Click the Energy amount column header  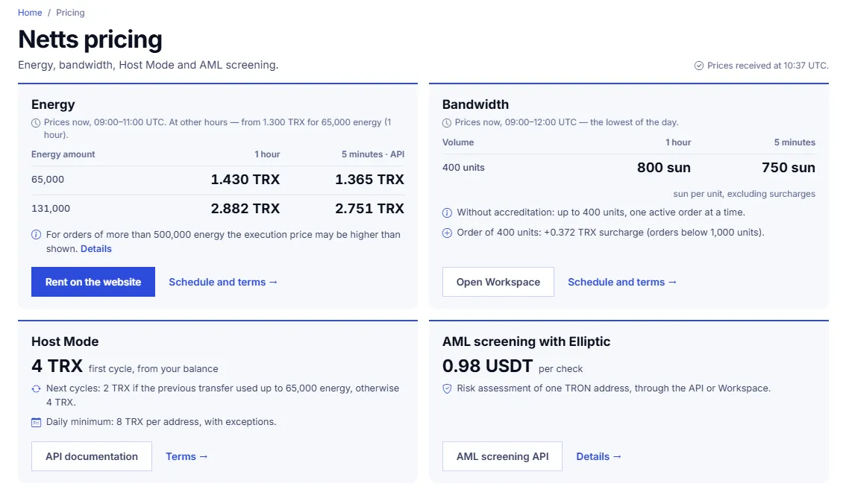pyautogui.click(x=63, y=154)
